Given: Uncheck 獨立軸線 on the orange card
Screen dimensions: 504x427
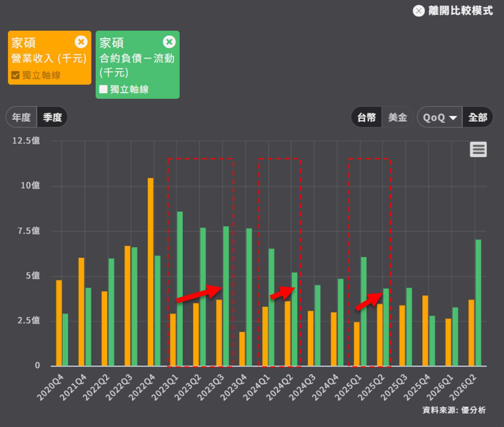Looking at the screenshot, I should tap(15, 75).
